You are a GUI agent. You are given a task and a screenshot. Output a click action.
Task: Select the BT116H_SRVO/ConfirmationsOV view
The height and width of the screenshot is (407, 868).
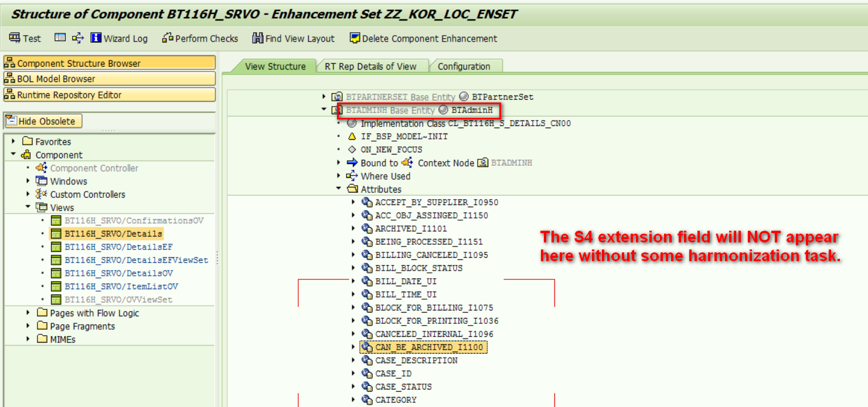134,221
